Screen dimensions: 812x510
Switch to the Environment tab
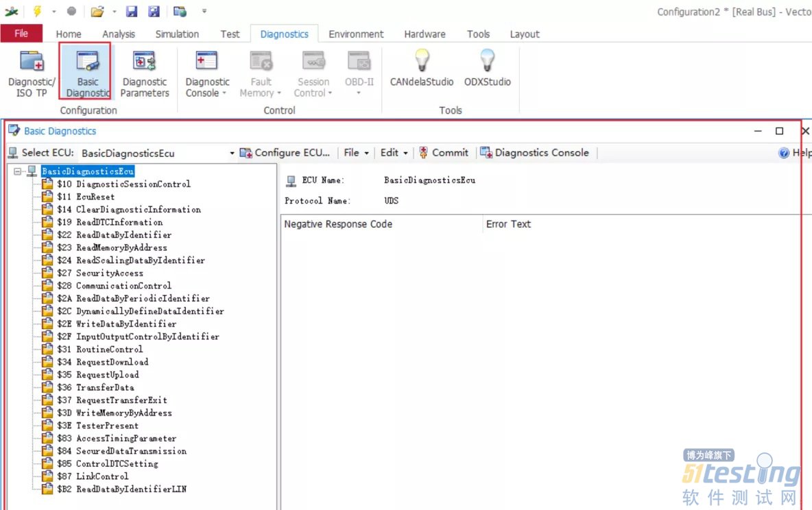click(356, 34)
